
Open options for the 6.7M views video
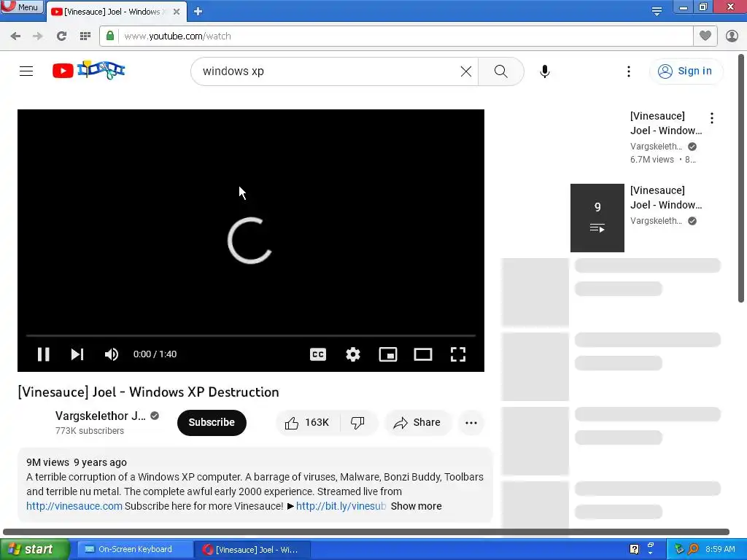(712, 118)
